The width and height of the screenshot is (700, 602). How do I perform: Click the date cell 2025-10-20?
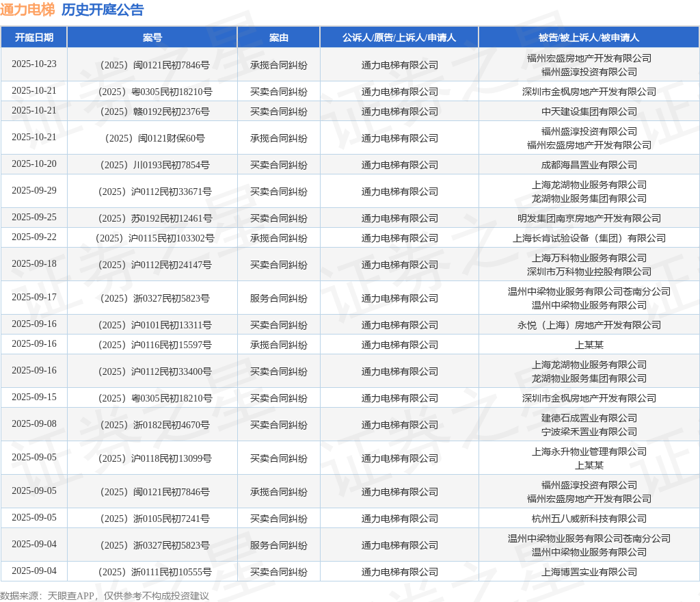[34, 164]
